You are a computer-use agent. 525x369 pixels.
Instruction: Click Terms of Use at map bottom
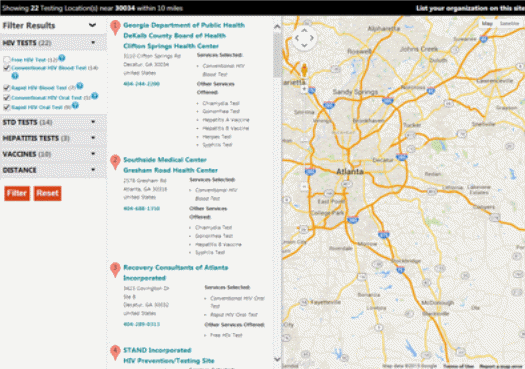[x=458, y=366]
